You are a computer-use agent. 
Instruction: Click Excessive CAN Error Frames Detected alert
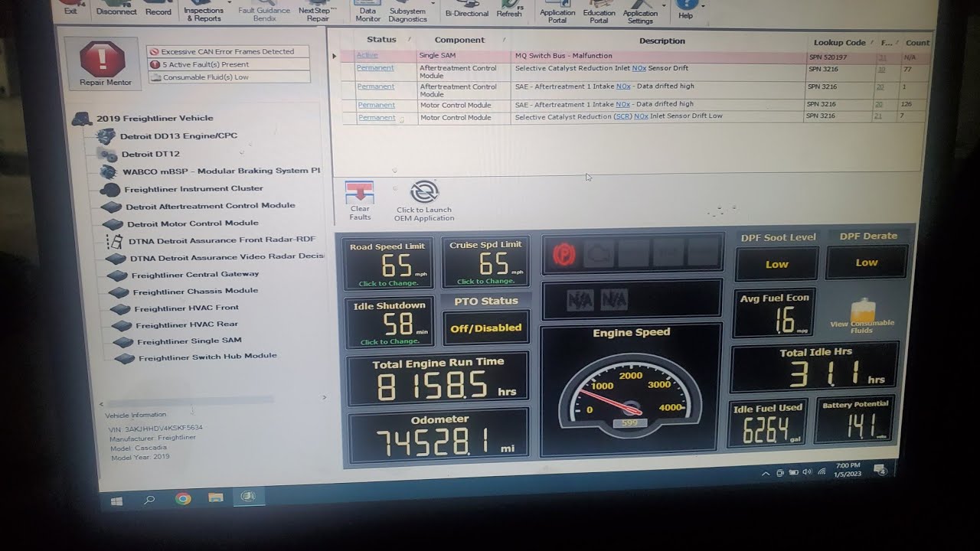coord(228,52)
